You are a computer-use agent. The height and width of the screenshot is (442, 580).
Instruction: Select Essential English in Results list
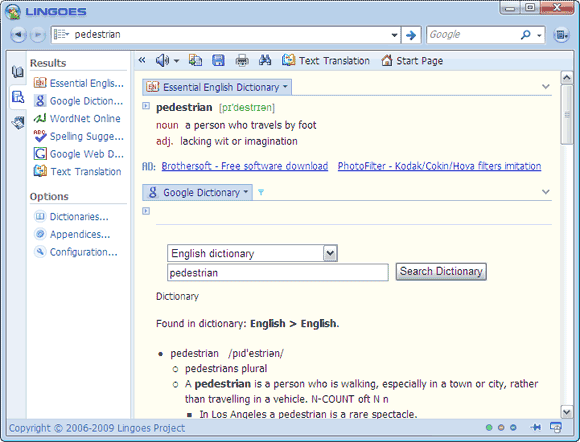[x=78, y=83]
